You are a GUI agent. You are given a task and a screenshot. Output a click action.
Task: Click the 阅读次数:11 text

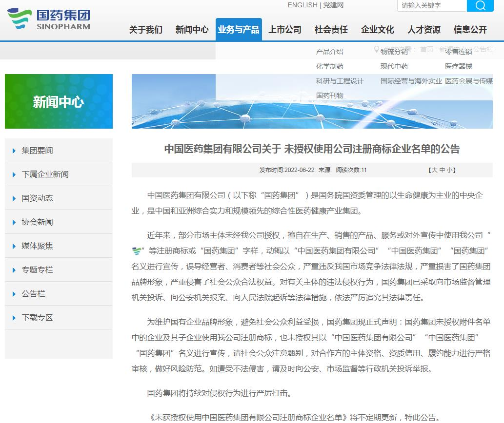coord(351,170)
